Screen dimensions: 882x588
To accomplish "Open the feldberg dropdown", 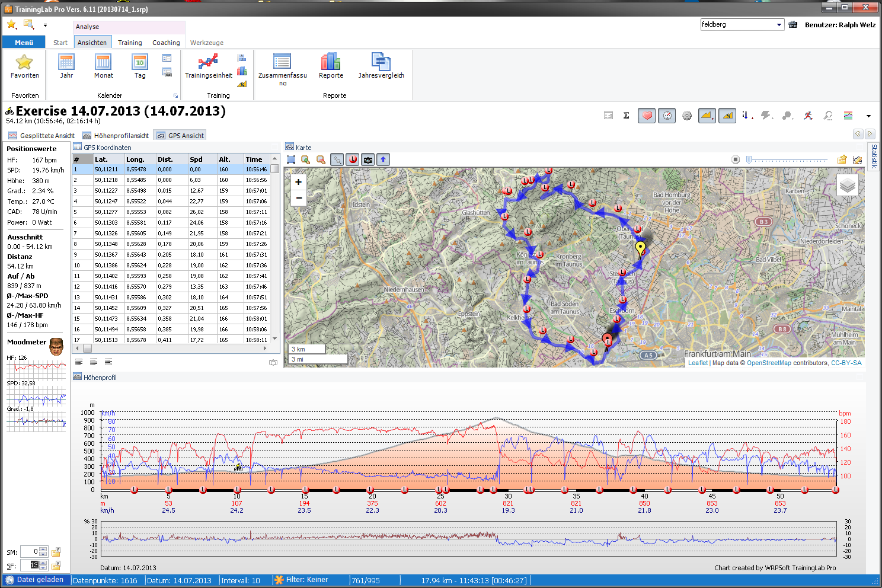I will click(779, 25).
